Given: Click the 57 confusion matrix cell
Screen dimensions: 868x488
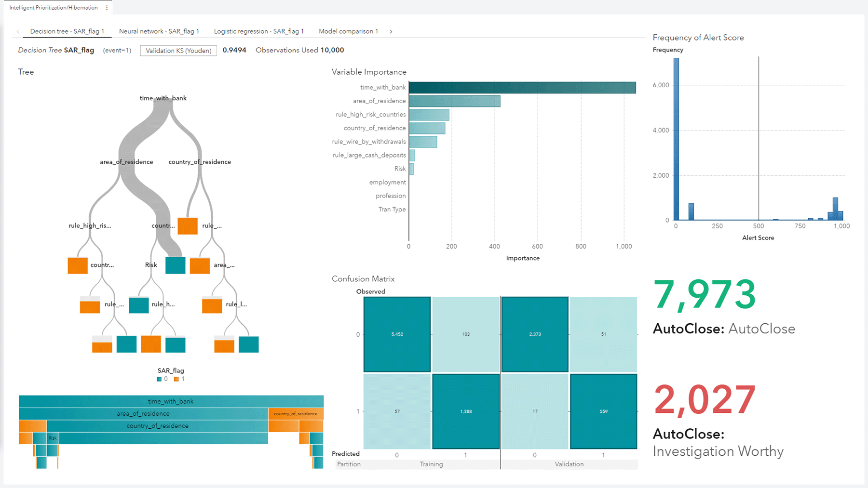Looking at the screenshot, I should click(397, 411).
